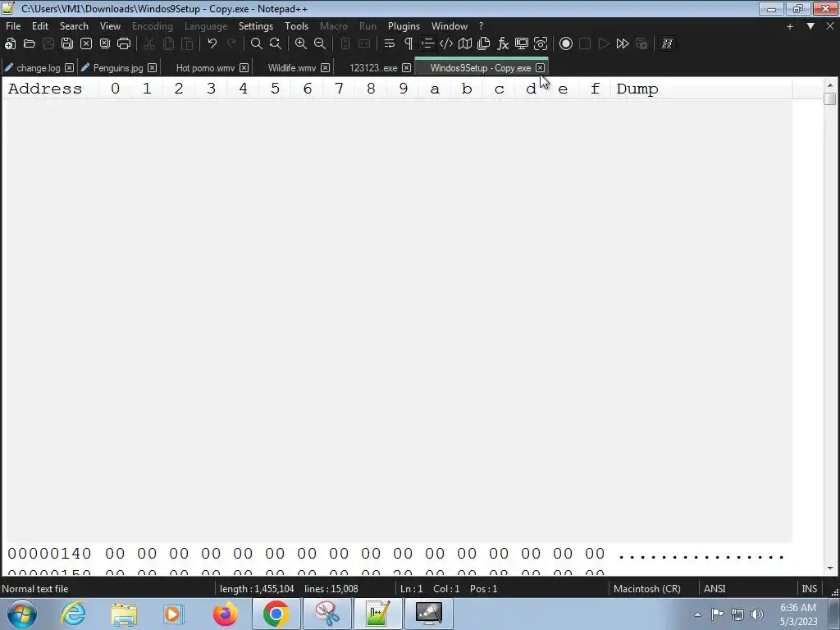Click the vertical scrollbar up arrow

(830, 85)
